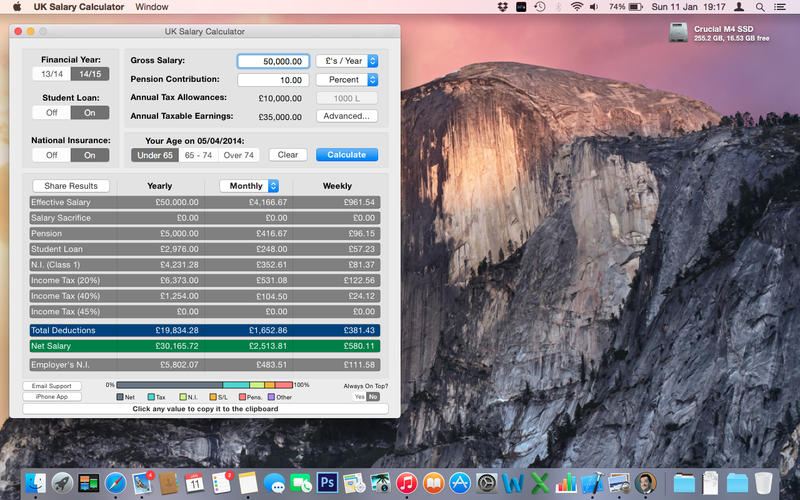This screenshot has width=800, height=500.
Task: Launch Safari from the dock
Action: click(116, 482)
